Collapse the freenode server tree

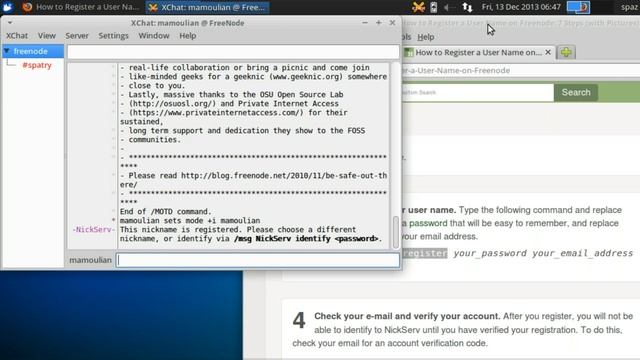coord(7,51)
